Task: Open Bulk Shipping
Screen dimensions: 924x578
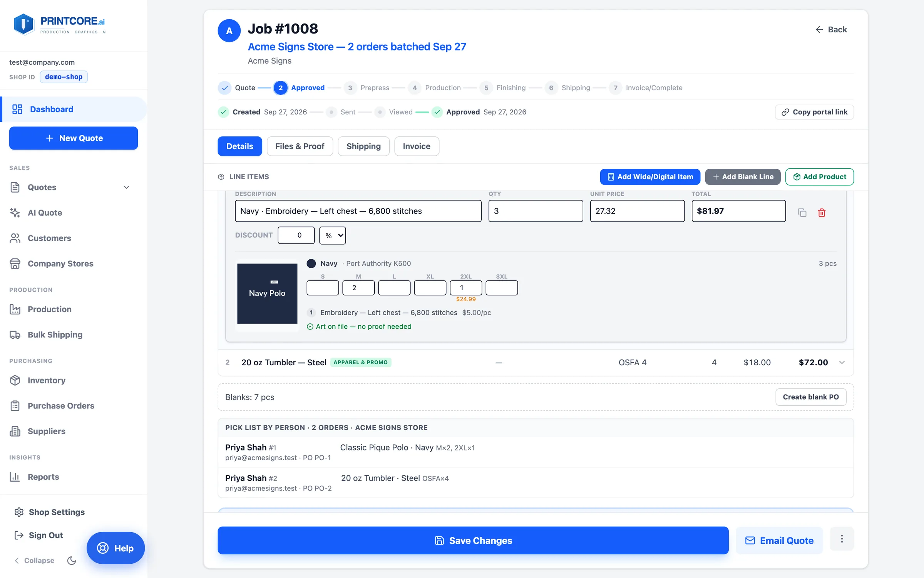Action: tap(55, 334)
